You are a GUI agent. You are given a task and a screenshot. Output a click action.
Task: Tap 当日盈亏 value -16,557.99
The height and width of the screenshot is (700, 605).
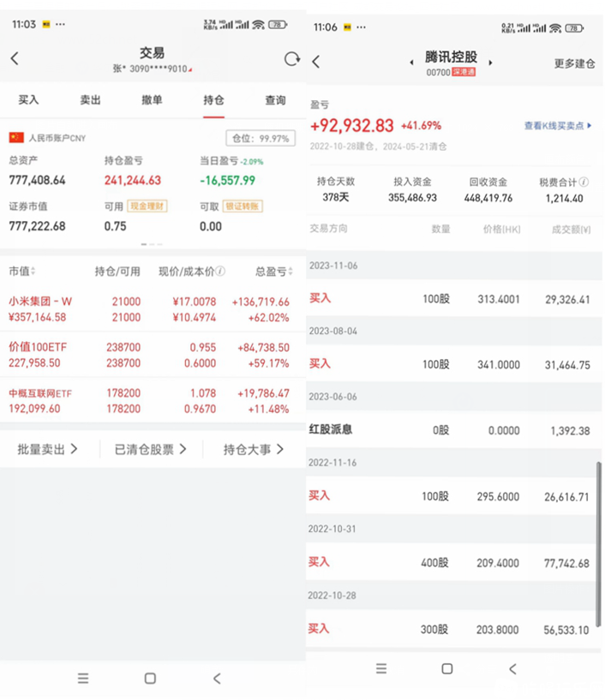point(227,181)
